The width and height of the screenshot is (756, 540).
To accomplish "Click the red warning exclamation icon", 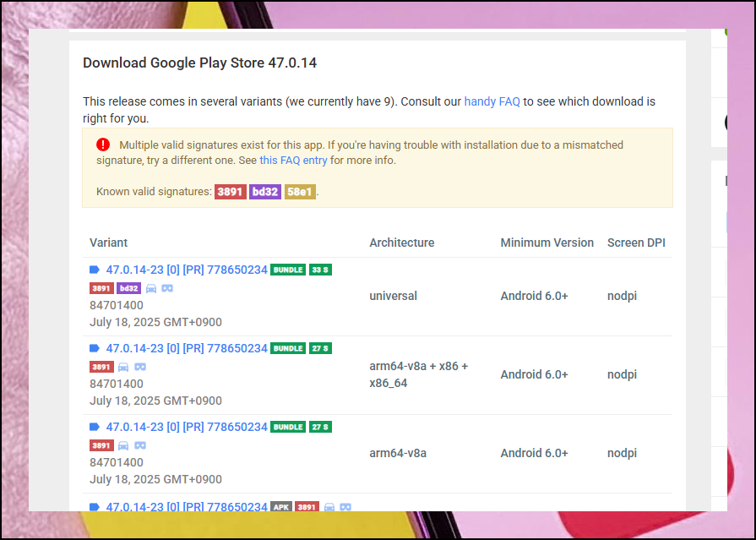I will tap(103, 145).
